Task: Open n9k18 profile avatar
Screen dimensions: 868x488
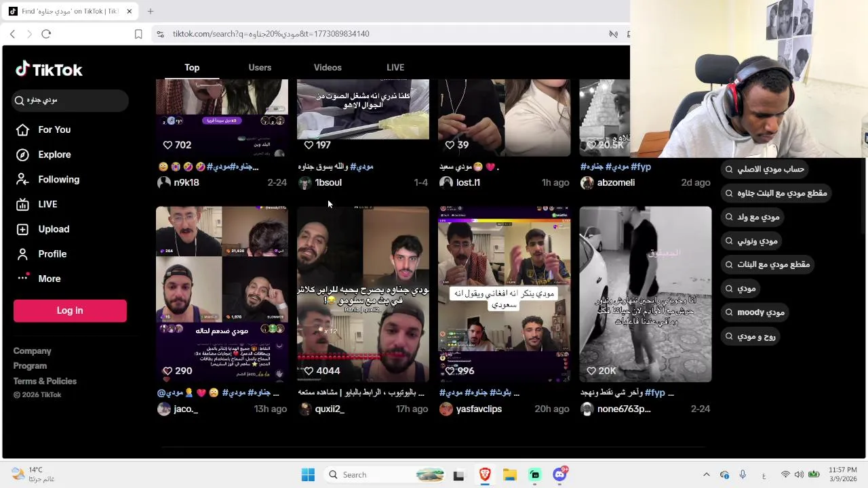Action: 164,182
